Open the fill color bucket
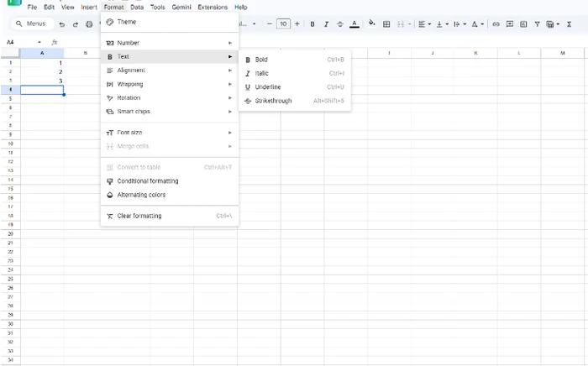Viewport: 588px width, 366px height. point(371,24)
